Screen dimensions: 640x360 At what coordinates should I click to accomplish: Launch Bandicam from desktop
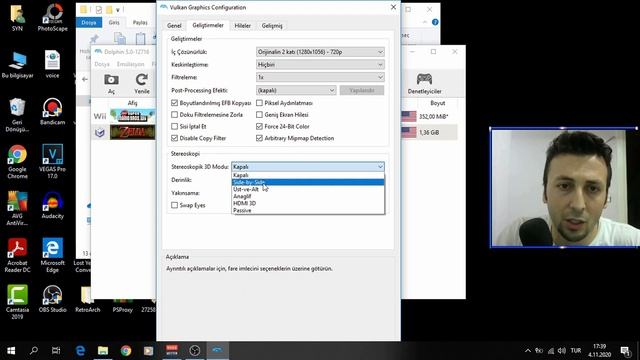[52, 112]
